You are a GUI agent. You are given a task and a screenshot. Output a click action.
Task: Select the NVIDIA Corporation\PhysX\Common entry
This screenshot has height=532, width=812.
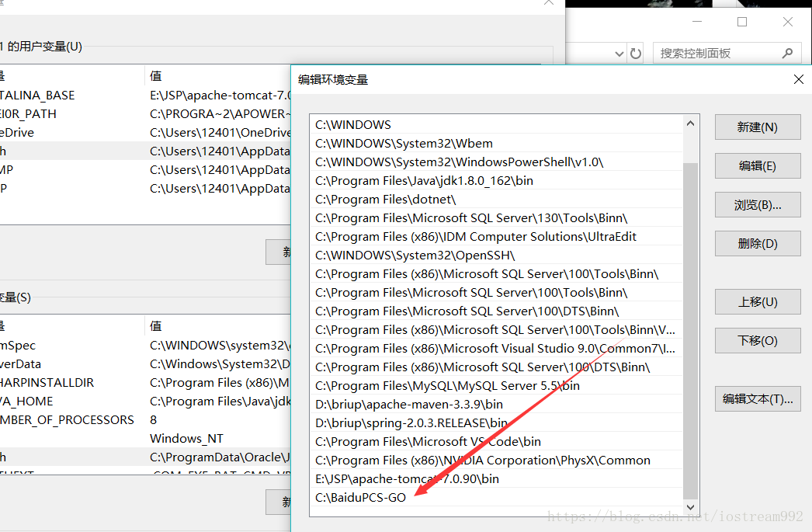tap(497, 461)
